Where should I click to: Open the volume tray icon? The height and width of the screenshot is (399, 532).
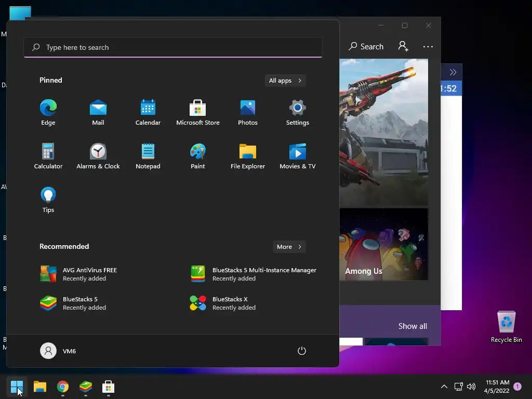pos(471,387)
